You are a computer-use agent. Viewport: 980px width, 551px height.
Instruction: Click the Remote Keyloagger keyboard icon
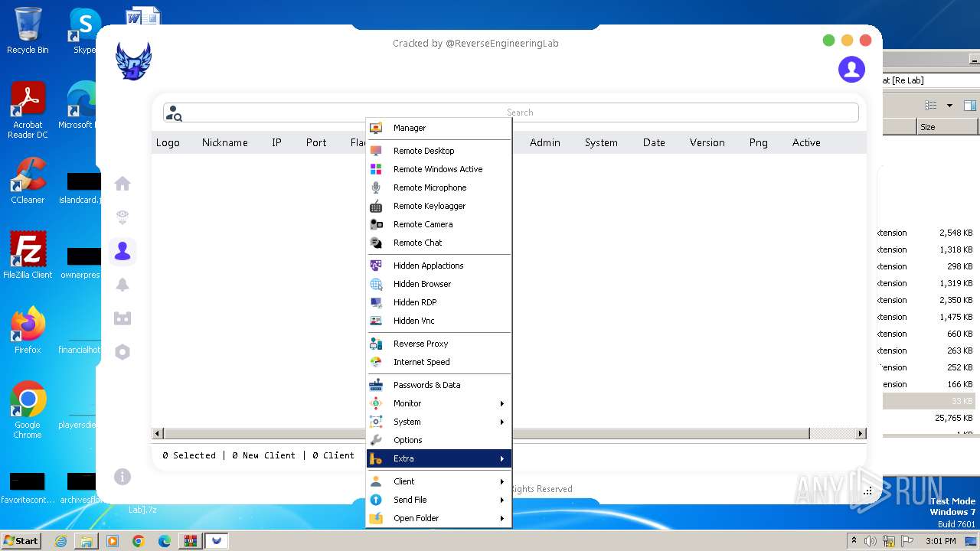pyautogui.click(x=376, y=206)
